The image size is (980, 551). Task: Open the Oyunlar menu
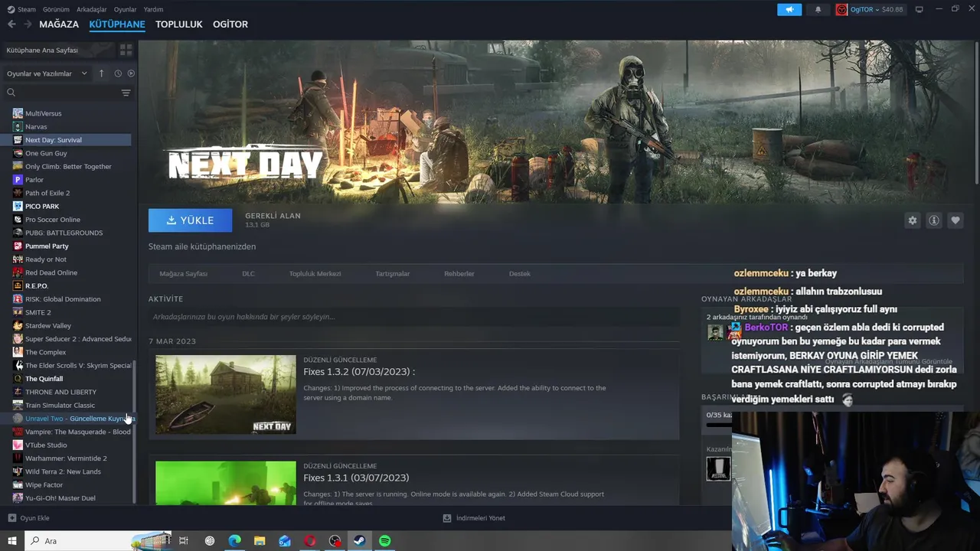pos(125,9)
